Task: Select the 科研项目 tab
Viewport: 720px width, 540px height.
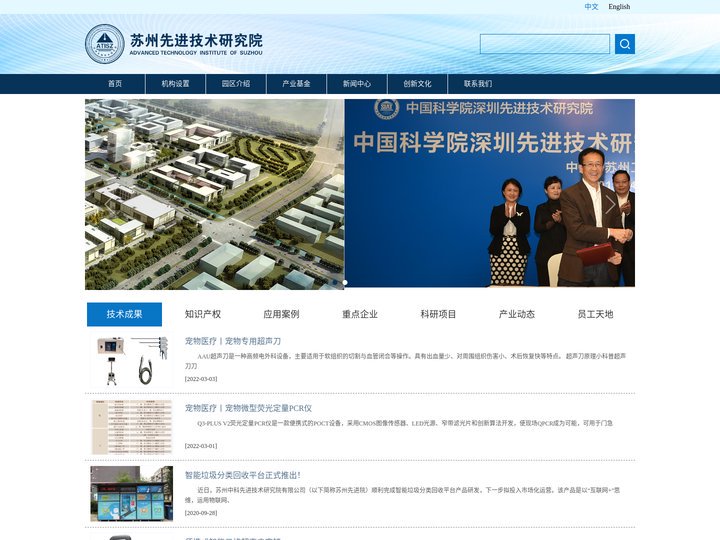Action: click(x=438, y=314)
